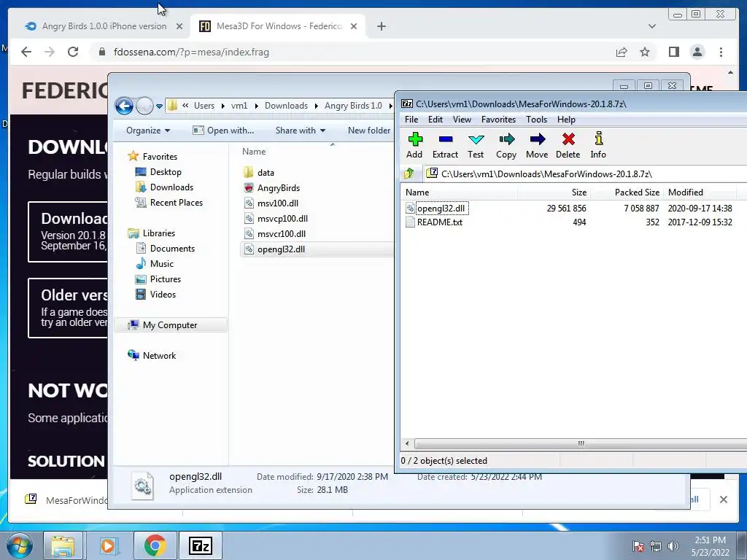
Task: Click the Forward button in Explorer window
Action: point(144,106)
